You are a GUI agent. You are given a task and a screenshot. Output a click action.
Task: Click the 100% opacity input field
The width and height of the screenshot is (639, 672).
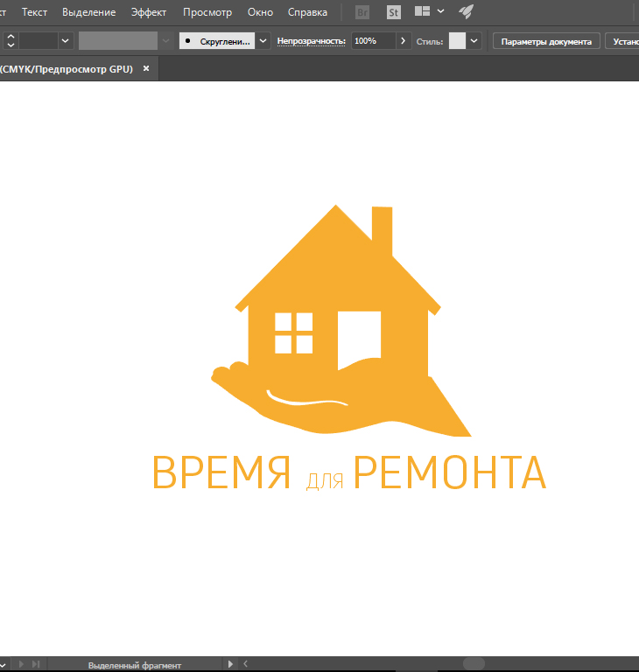click(373, 41)
